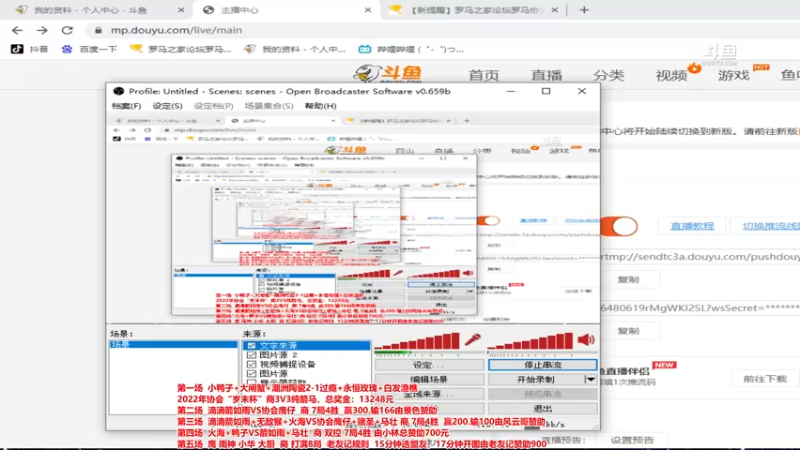Toggle the 视频捕捉设备 source checkbox
Image resolution: width=800 pixels, height=450 pixels.
[251, 364]
